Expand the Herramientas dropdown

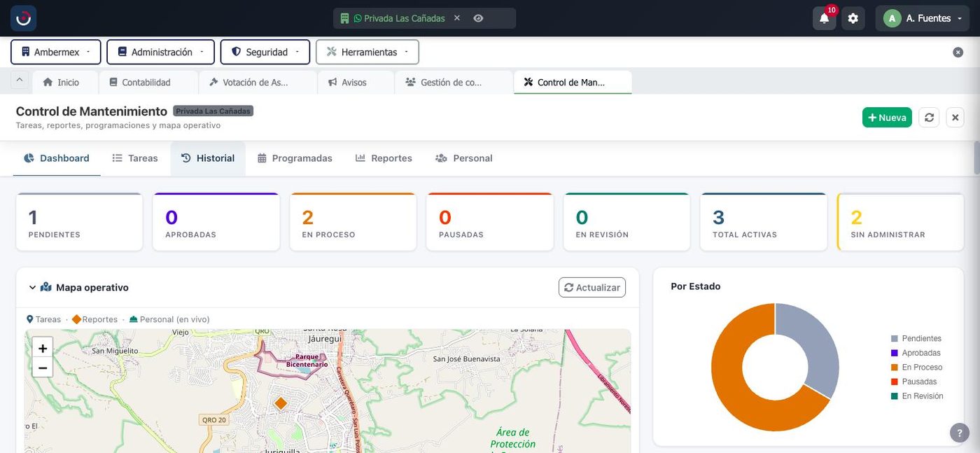pyautogui.click(x=367, y=52)
